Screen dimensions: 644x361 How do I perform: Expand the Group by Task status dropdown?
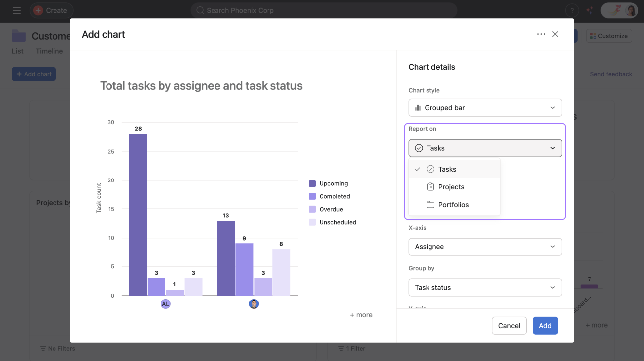coord(485,288)
